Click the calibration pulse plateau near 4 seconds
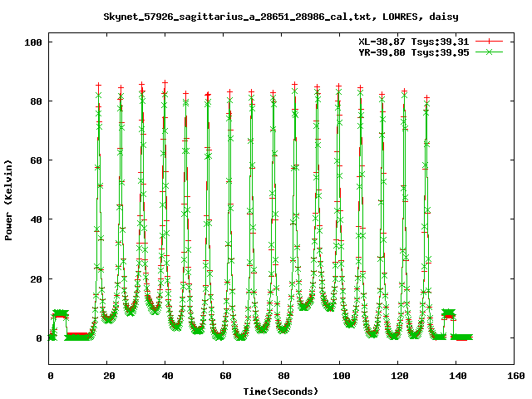This screenshot has width=532, height=399. (x=61, y=314)
